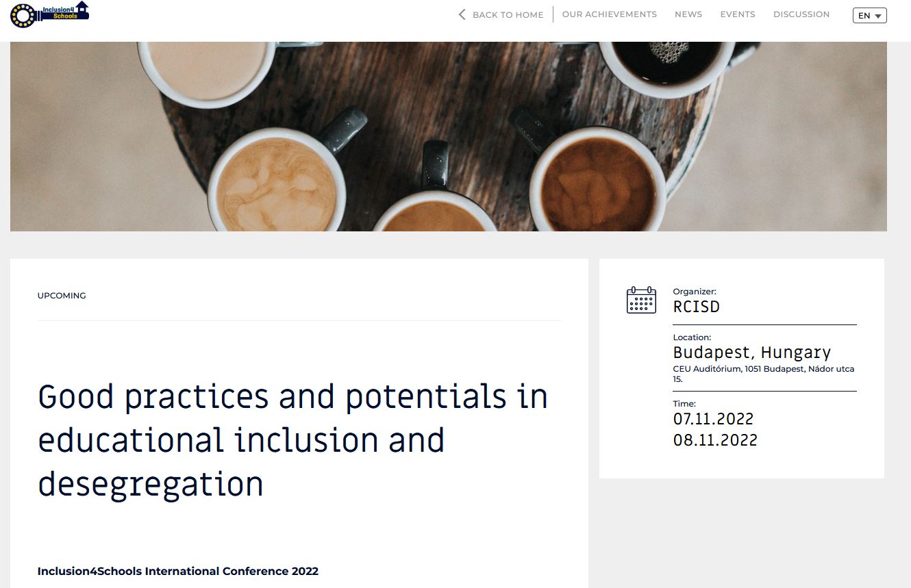Open the EVENTS menu item
911x588 pixels.
click(x=738, y=14)
